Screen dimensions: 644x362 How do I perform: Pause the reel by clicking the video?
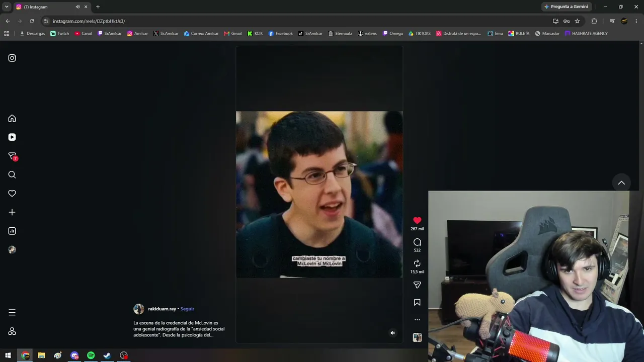pos(319,195)
